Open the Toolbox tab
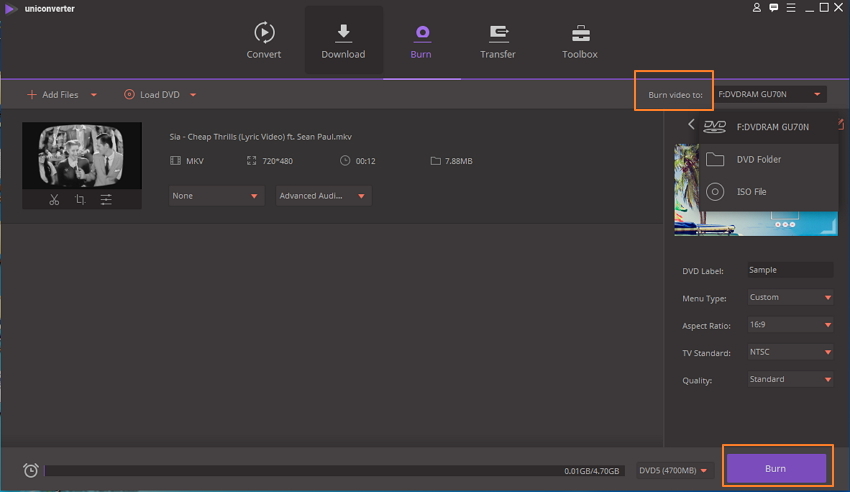 click(579, 41)
